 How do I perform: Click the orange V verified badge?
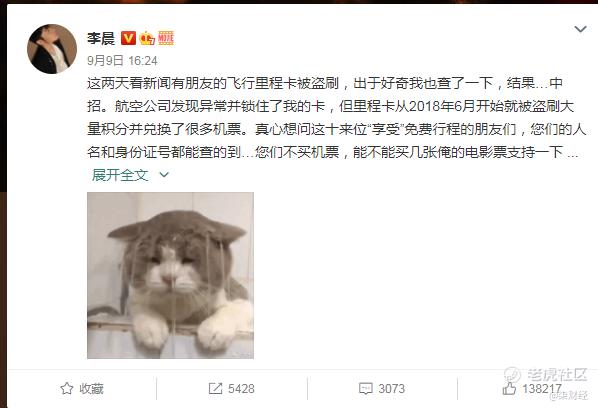tap(129, 38)
